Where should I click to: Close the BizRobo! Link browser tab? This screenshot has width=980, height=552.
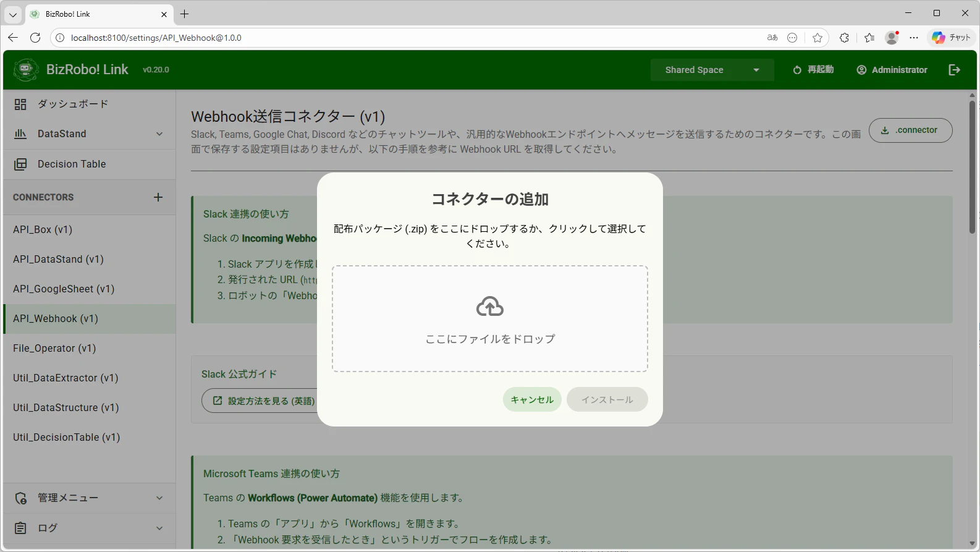click(x=164, y=14)
